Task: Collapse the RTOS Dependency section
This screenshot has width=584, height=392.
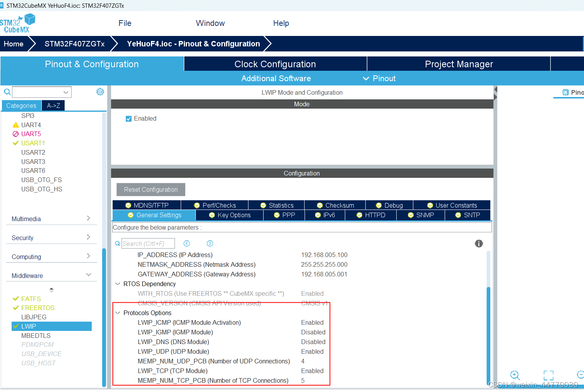Action: click(x=118, y=284)
